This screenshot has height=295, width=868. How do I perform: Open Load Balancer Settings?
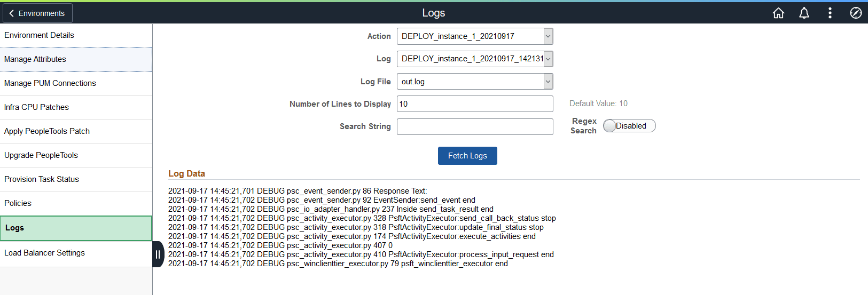76,253
